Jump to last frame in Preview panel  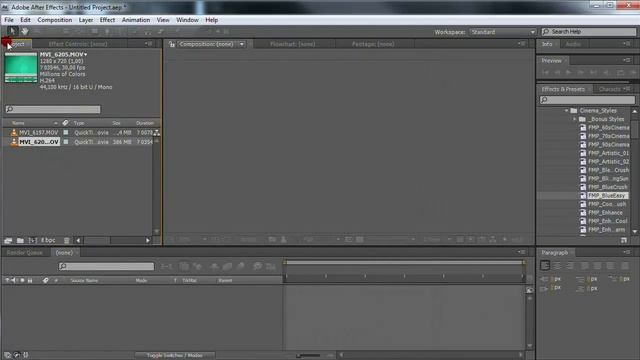pos(593,72)
